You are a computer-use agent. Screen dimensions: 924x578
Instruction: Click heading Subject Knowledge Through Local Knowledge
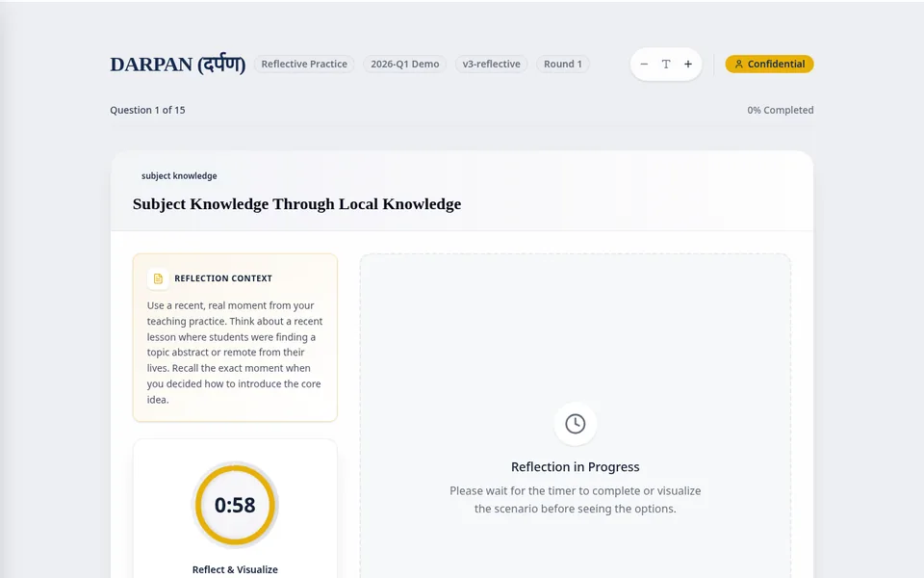297,204
